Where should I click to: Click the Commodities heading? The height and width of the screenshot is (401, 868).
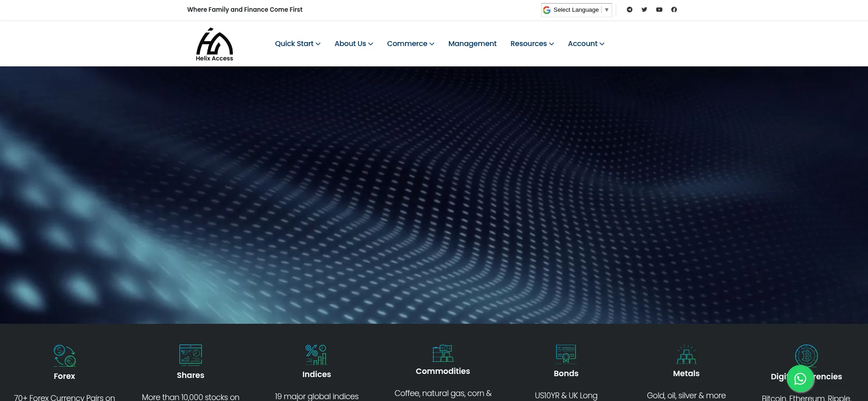(x=443, y=371)
